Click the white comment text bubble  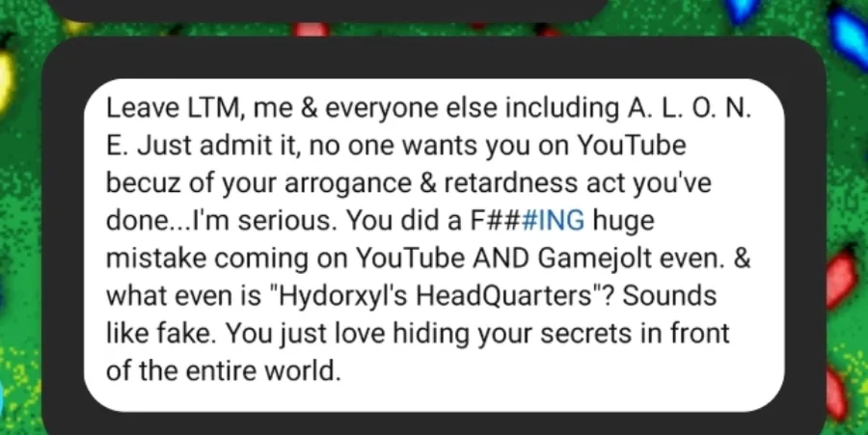434,245
